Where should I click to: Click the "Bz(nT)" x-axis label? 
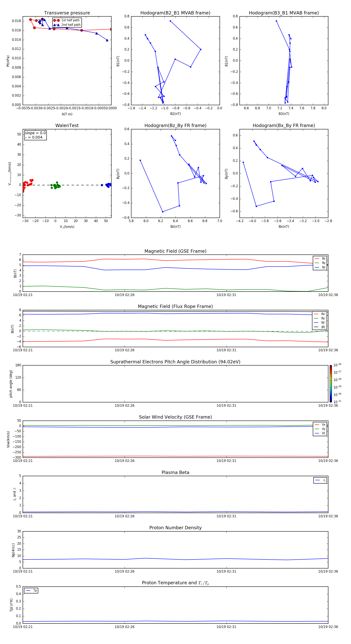(x=175, y=227)
